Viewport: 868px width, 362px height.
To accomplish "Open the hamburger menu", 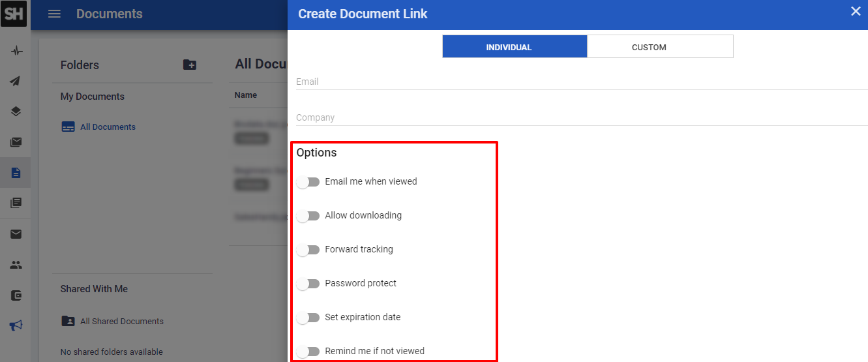I will 54,14.
